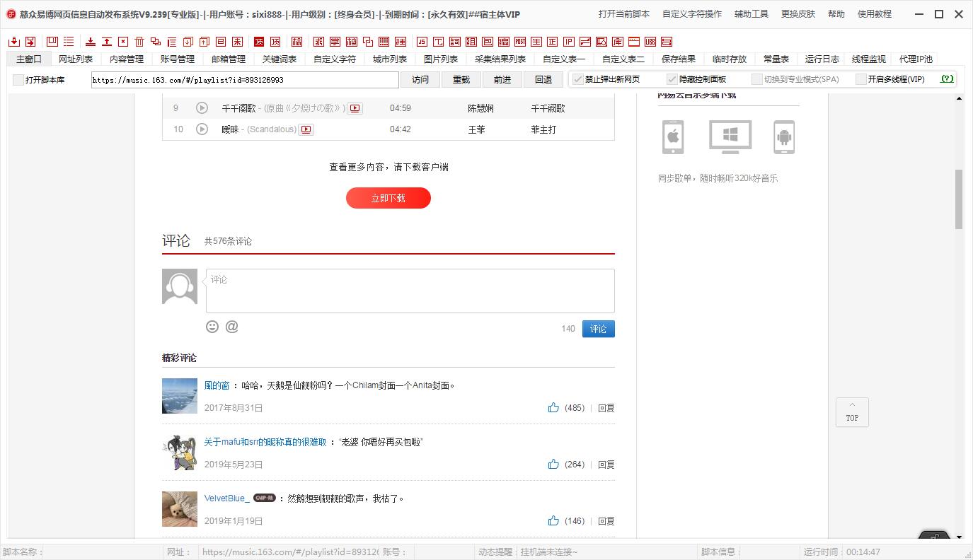Click the iPhone download icon
Screen dimensions: 973x560
(x=673, y=137)
